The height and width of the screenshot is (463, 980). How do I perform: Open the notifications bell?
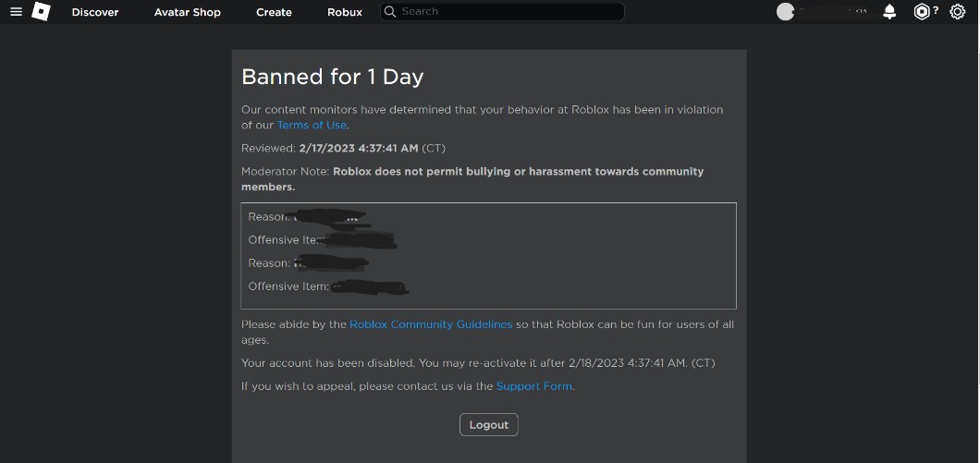pos(889,12)
